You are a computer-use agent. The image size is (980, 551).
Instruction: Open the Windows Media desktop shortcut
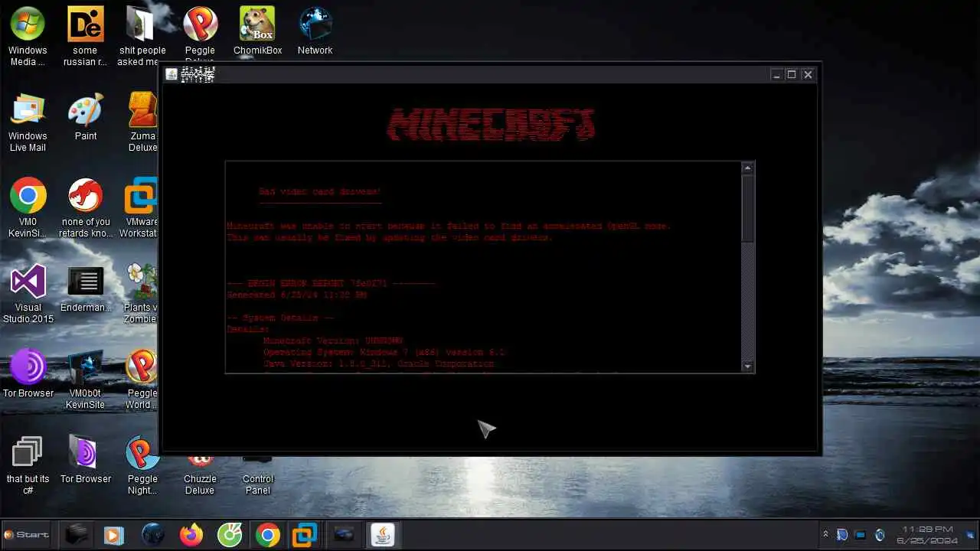point(28,36)
